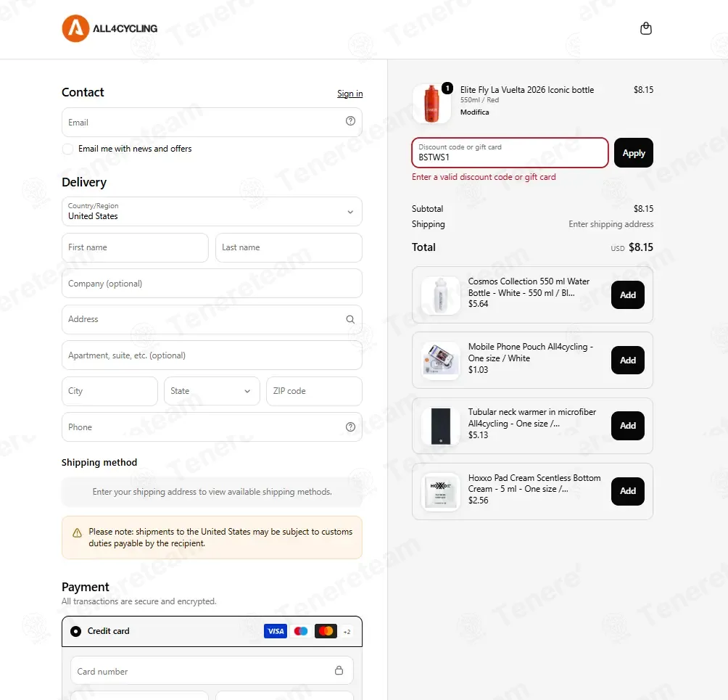The height and width of the screenshot is (700, 728).
Task: Click the email help question-mark icon
Action: pyautogui.click(x=350, y=120)
